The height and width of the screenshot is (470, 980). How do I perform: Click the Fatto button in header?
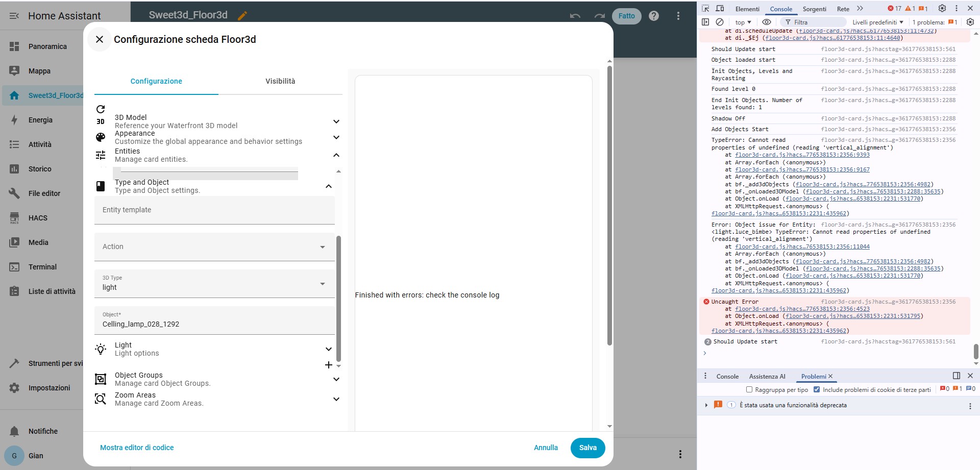[x=627, y=16]
